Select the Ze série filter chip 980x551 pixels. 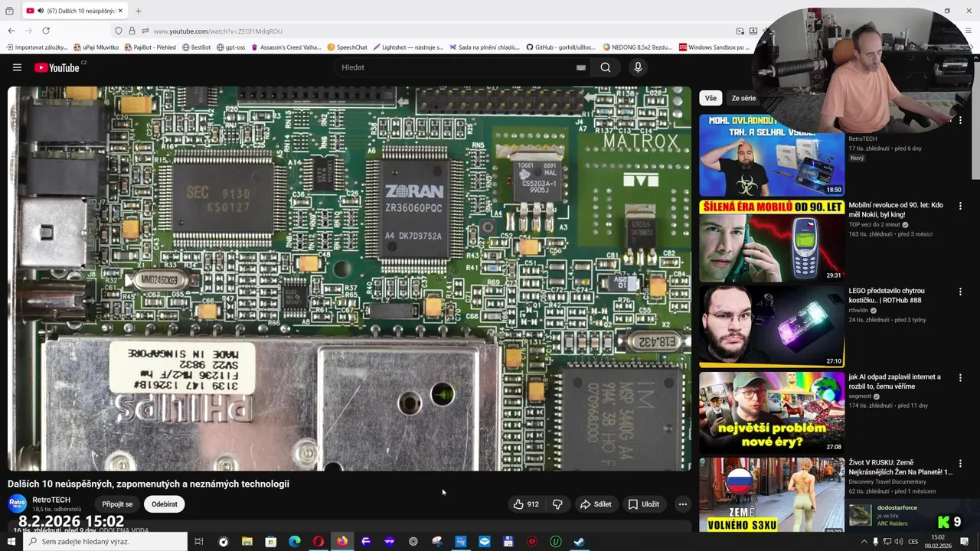pos(743,98)
